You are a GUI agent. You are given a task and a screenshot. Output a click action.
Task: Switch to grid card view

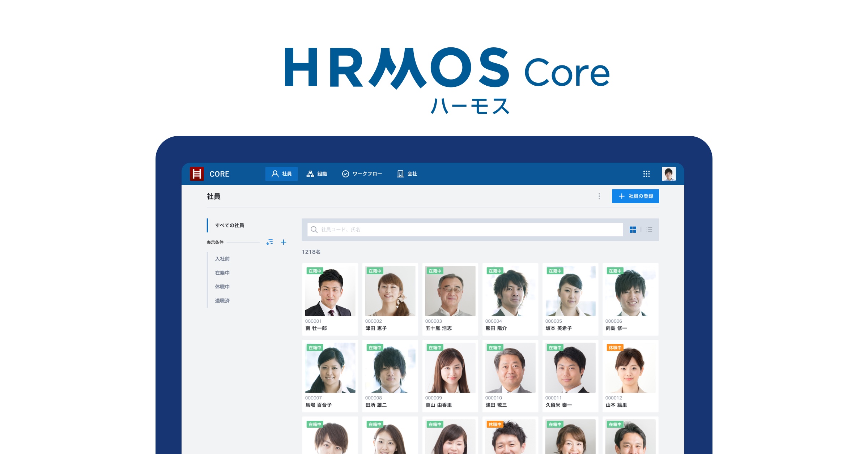point(633,230)
